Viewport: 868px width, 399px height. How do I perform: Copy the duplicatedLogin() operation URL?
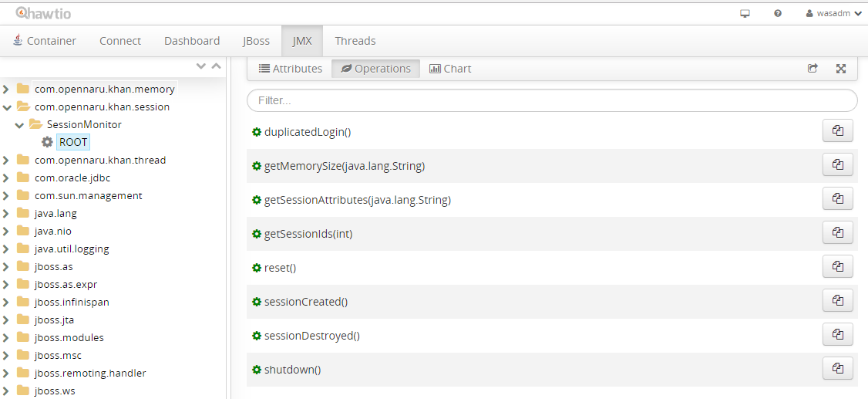837,131
